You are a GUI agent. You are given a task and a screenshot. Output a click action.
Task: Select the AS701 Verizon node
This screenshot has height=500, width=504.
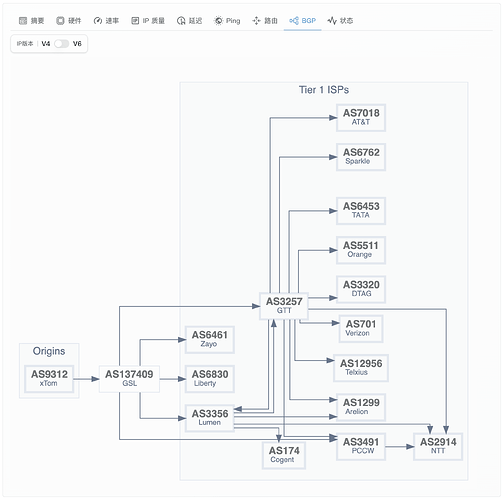tap(361, 329)
